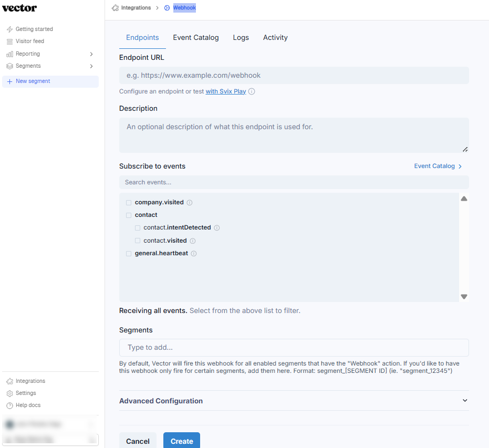Expand the Reporting submenu chevron

pos(91,54)
